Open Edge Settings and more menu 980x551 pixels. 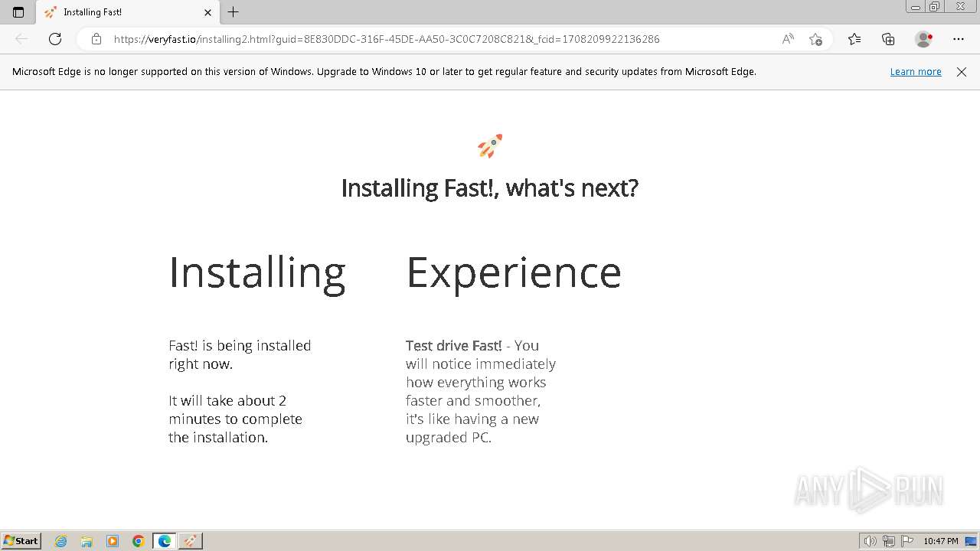click(959, 39)
